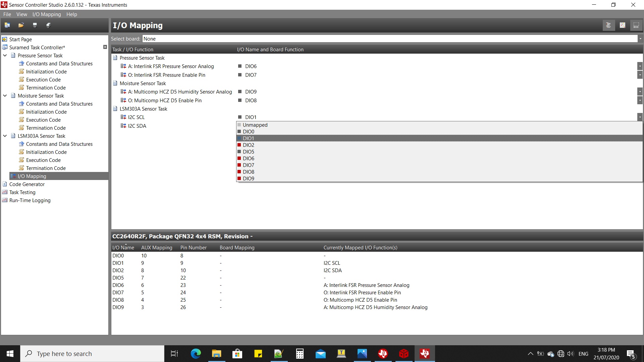
Task: Open dropdown for Interlink FSR Pressure Sensor Analog
Action: pyautogui.click(x=640, y=66)
